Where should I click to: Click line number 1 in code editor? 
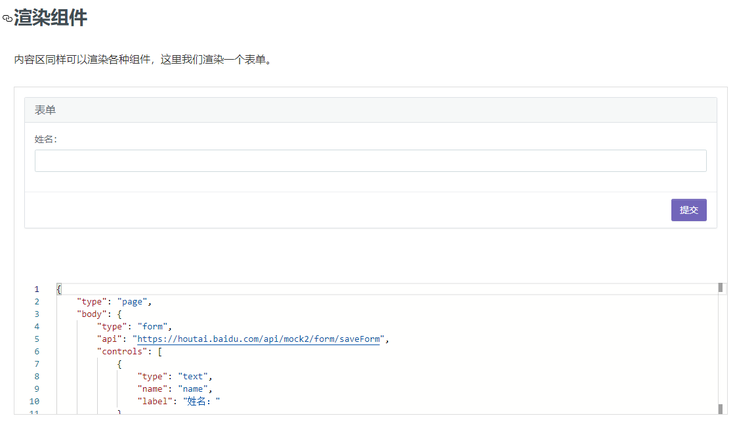point(36,289)
